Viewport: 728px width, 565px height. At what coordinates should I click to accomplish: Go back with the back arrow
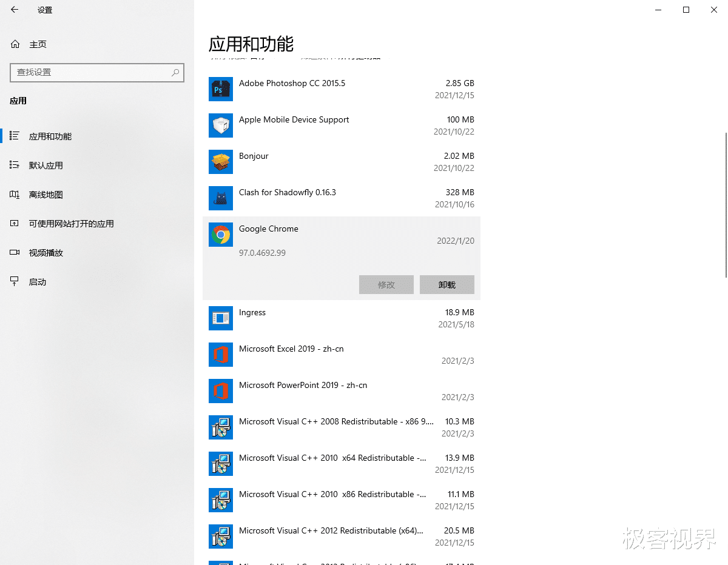[15, 10]
